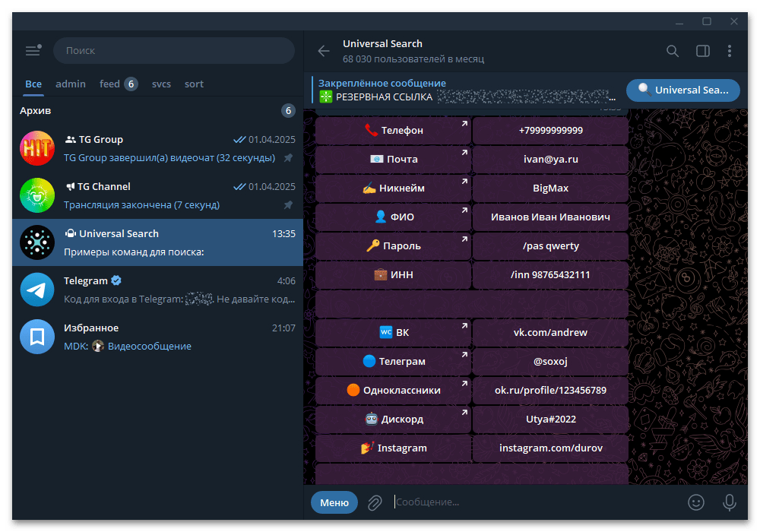Open the Архив archive row
Viewport: 760px width, 532px height.
(157, 110)
